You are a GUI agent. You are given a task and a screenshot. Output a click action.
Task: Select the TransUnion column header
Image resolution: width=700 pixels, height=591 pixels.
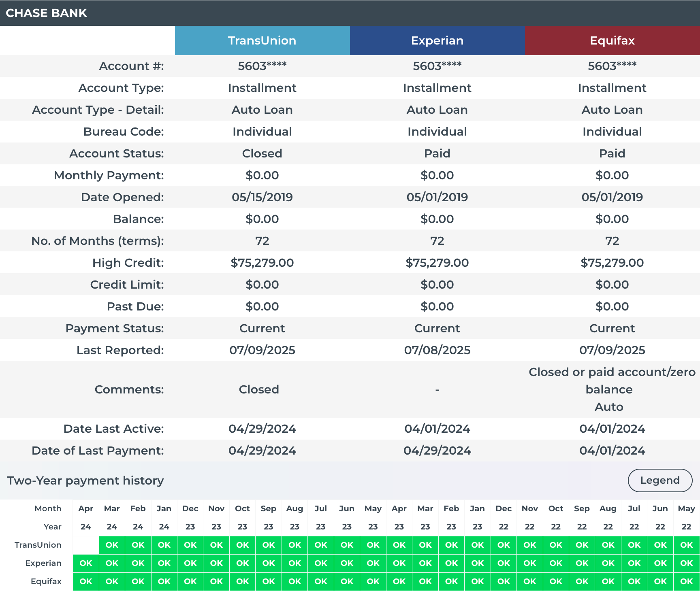(262, 40)
